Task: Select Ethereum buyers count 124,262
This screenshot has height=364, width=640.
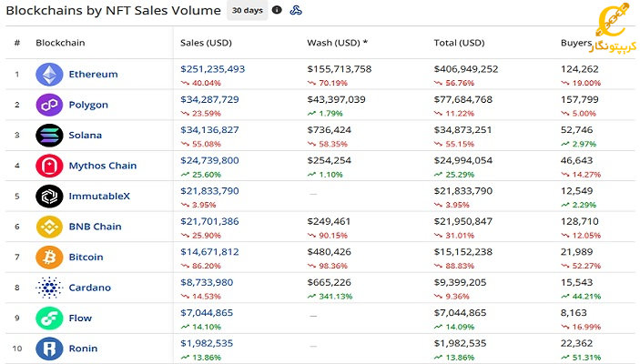Action: coord(580,69)
